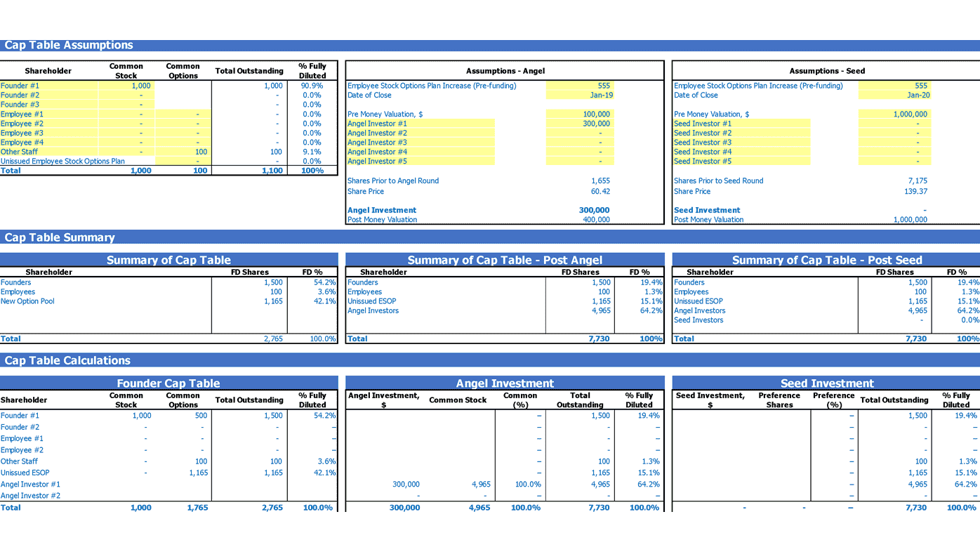Image resolution: width=980 pixels, height=552 pixels.
Task: Select the Seed Investment, $ column header
Action: 710,400
